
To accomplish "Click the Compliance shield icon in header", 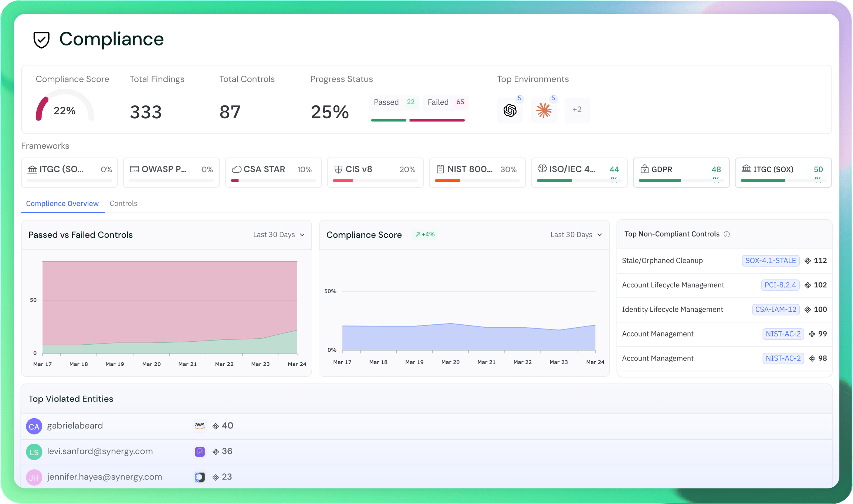I will (x=41, y=40).
